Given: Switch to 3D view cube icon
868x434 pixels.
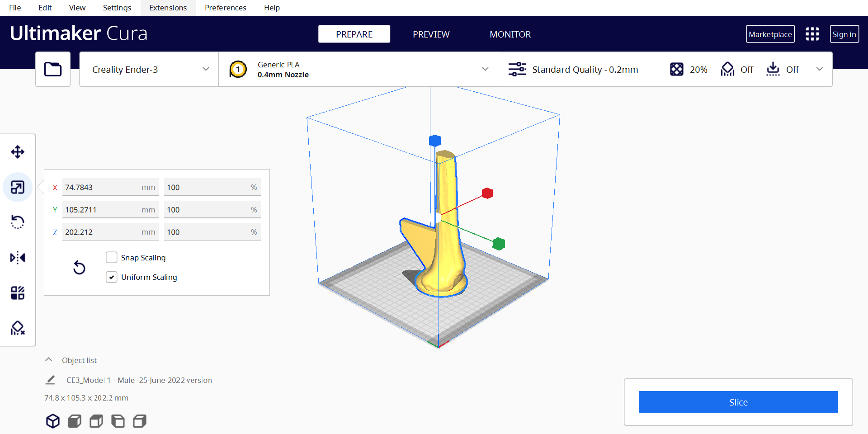Looking at the screenshot, I should [53, 421].
